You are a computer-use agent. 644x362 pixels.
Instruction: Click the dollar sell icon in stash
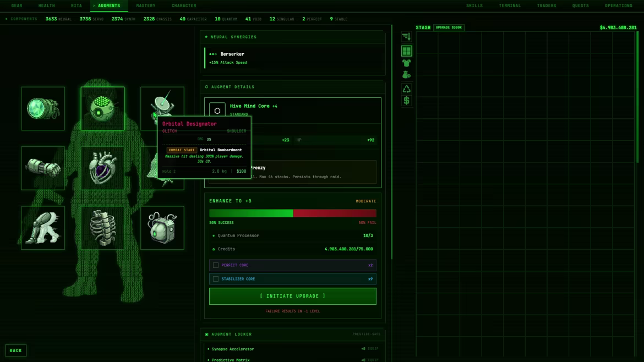406,101
